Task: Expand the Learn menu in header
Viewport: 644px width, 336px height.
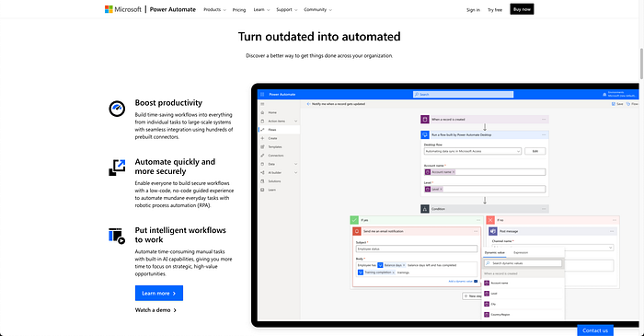Action: pyautogui.click(x=261, y=10)
